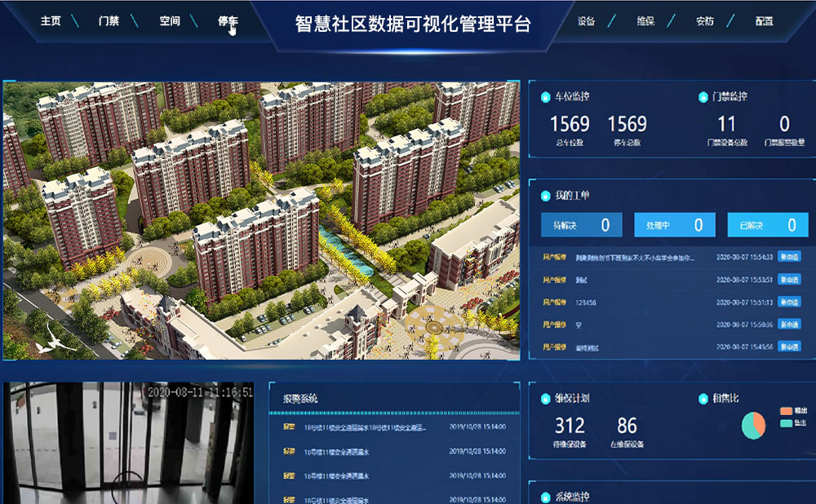Image resolution: width=816 pixels, height=504 pixels.
Task: Open the 配置 navigation item
Action: pyautogui.click(x=764, y=21)
